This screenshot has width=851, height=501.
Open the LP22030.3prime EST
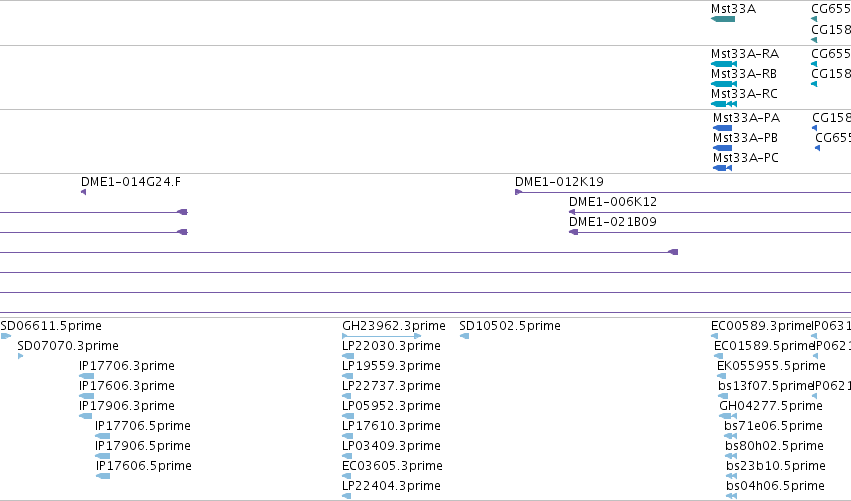pyautogui.click(x=348, y=356)
